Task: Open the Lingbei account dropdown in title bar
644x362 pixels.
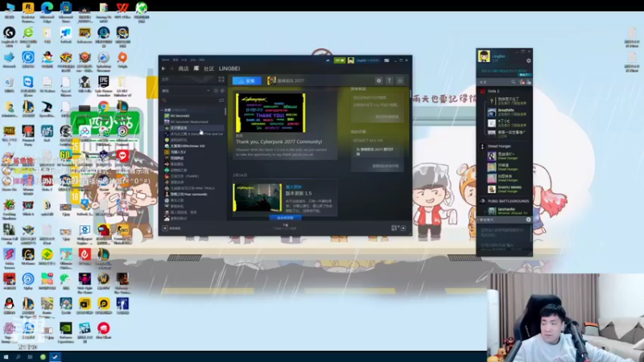Action: pyautogui.click(x=367, y=60)
